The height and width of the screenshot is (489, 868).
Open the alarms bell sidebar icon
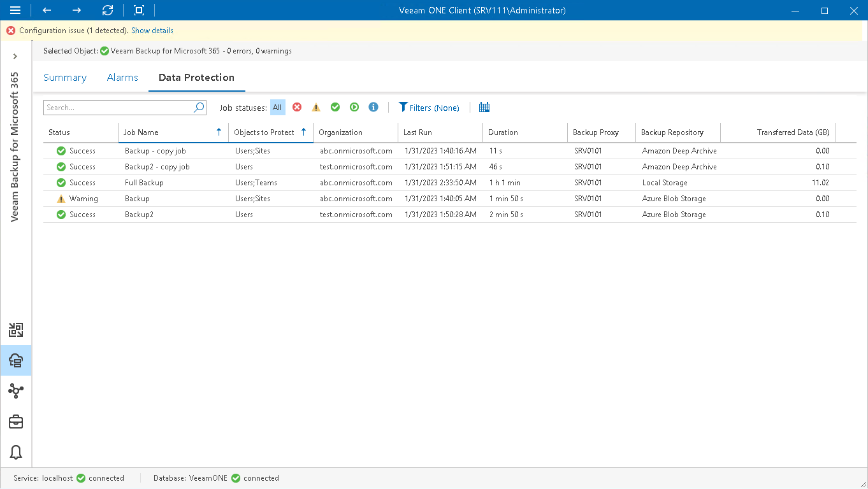15,452
